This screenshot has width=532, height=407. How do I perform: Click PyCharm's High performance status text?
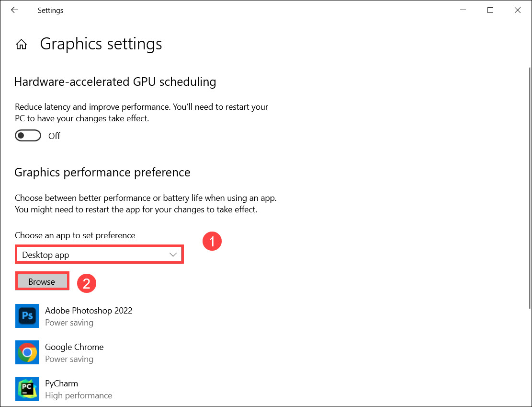pos(79,395)
